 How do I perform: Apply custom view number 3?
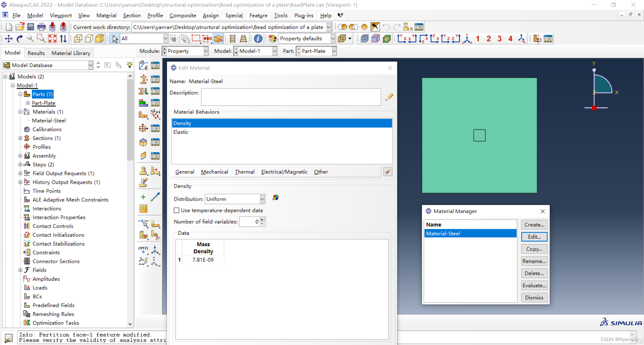click(499, 39)
